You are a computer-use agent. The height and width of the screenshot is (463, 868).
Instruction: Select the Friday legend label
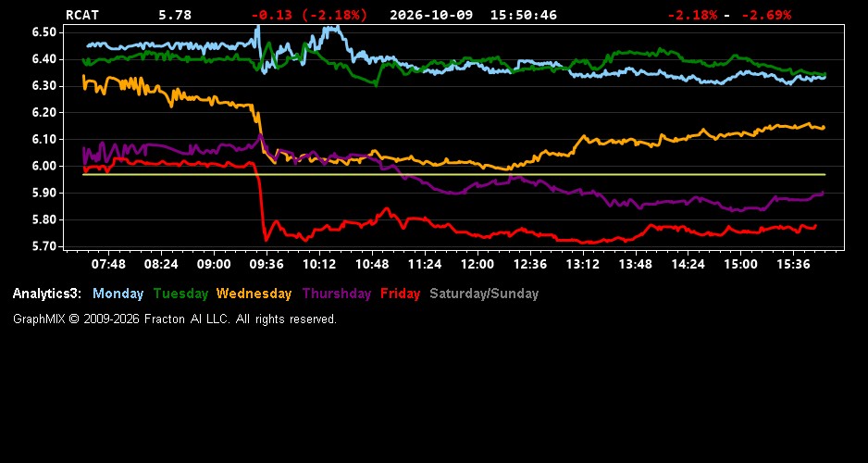(401, 294)
